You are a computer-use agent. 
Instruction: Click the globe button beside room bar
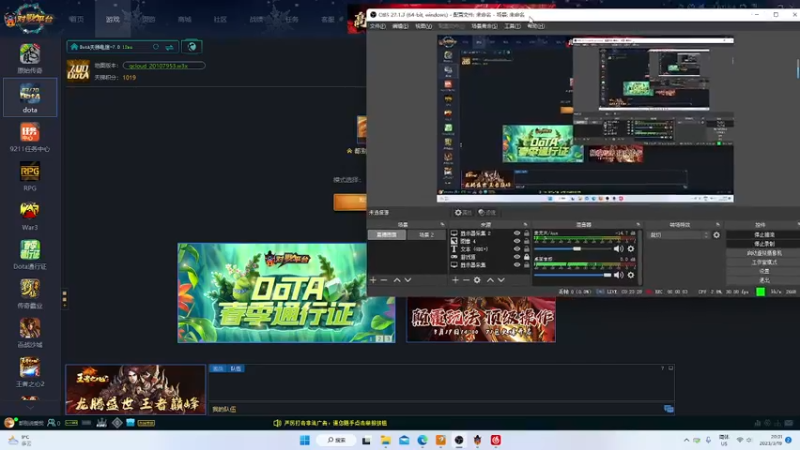192,47
